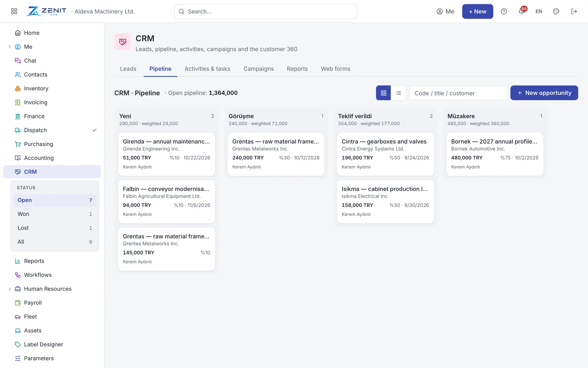Go to Inventory module
The height and width of the screenshot is (368, 588).
pos(52,88)
